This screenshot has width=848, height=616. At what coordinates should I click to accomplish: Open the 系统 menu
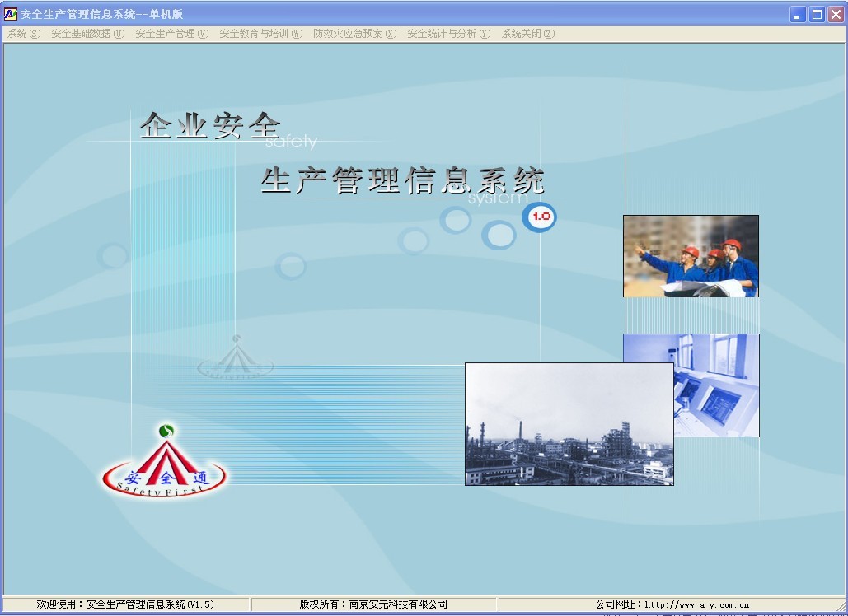tap(23, 34)
